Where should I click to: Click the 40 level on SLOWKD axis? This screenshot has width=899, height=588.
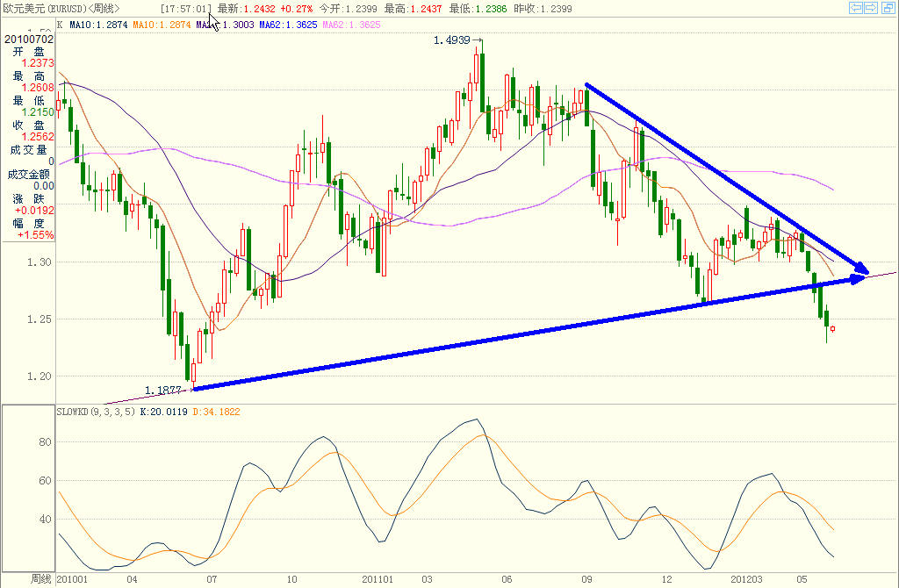[x=45, y=520]
